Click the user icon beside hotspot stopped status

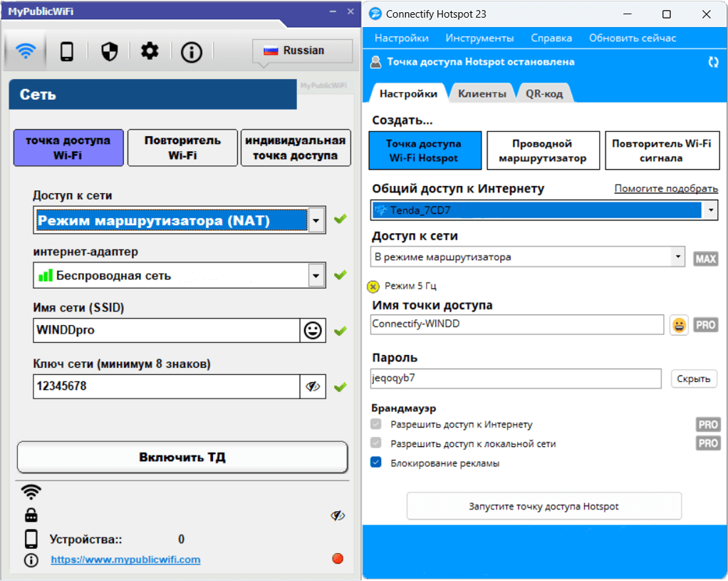[x=375, y=62]
